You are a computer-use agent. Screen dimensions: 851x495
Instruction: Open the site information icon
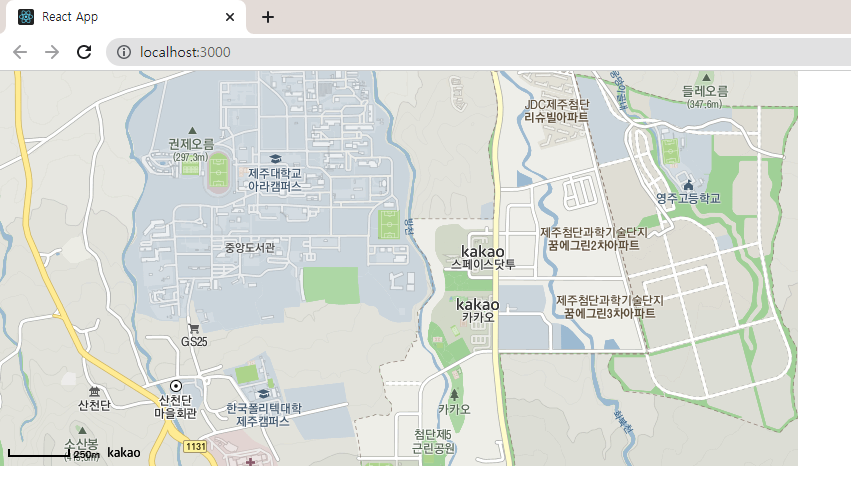(124, 52)
